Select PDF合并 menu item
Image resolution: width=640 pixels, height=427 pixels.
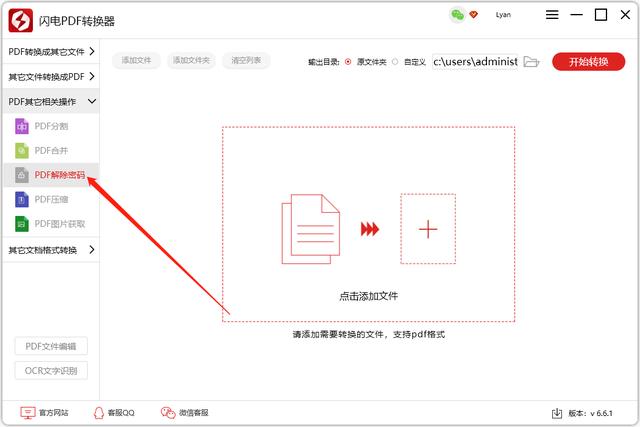(x=51, y=151)
